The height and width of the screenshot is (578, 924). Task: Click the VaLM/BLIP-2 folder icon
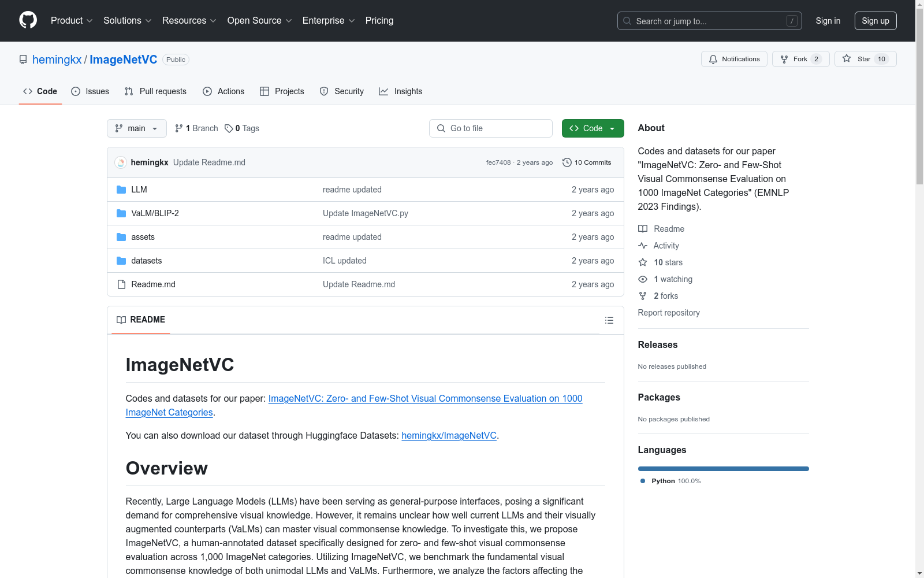pyautogui.click(x=121, y=213)
